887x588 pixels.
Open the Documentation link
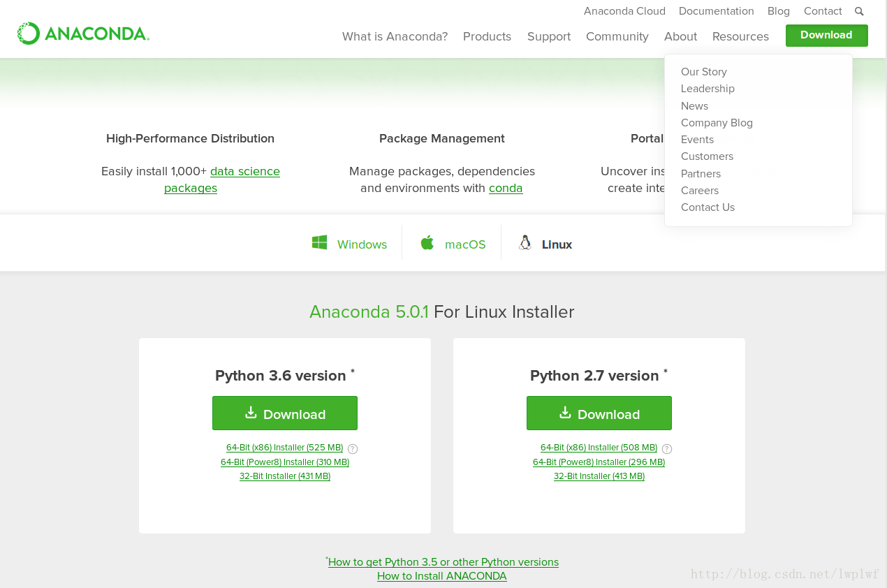point(717,11)
